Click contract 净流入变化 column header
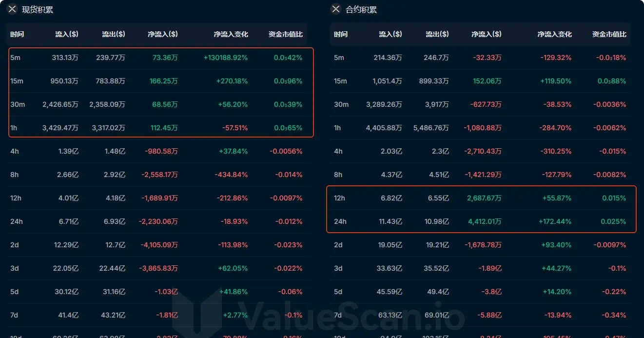This screenshot has height=338, width=644. 555,34
